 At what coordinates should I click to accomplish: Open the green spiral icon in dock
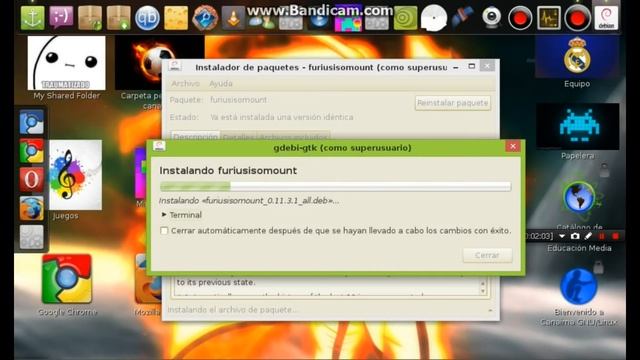pos(405,19)
